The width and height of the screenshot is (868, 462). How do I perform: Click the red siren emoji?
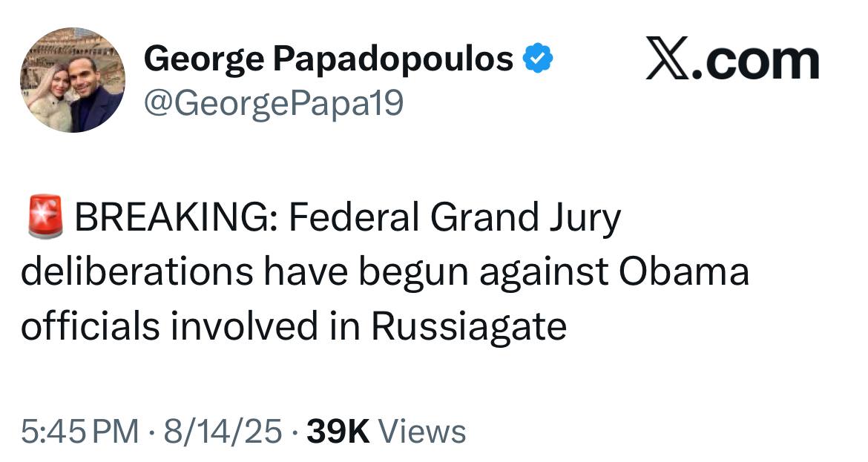point(45,217)
